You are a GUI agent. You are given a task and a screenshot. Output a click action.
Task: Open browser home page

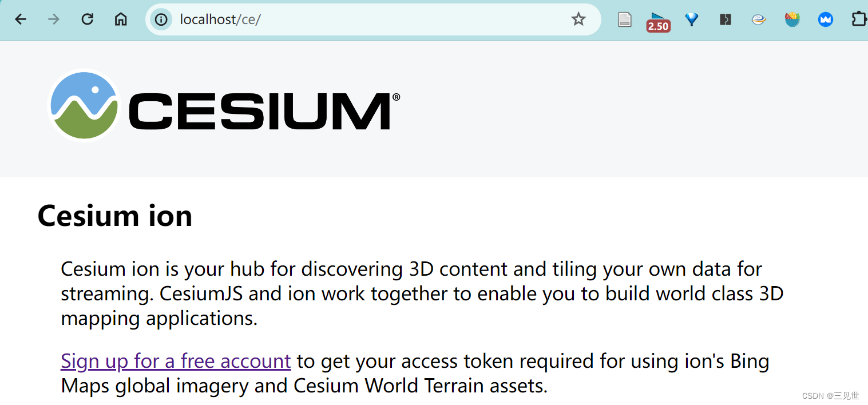coord(120,19)
